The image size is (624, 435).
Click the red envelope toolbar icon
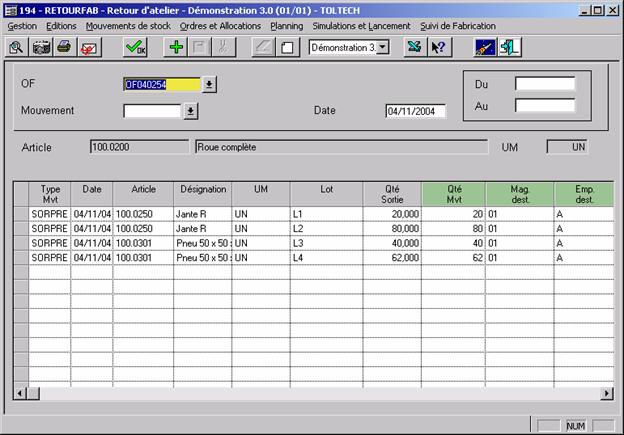coord(89,47)
